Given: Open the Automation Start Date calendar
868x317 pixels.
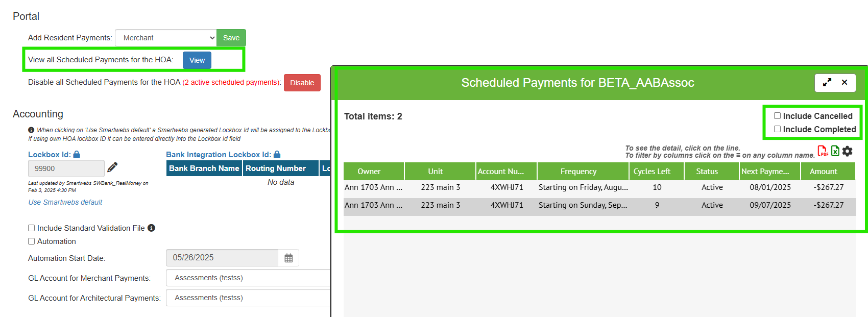Looking at the screenshot, I should click(x=288, y=258).
